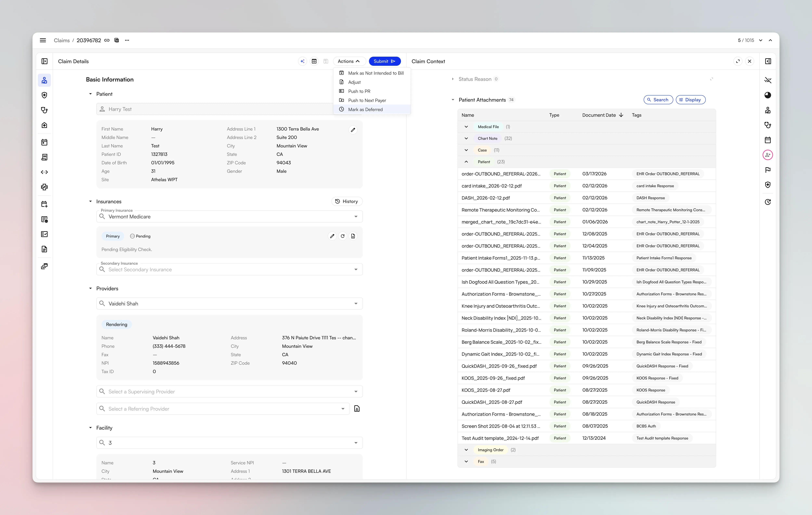Expand the Status Reason section
The height and width of the screenshot is (515, 812).
tap(453, 79)
